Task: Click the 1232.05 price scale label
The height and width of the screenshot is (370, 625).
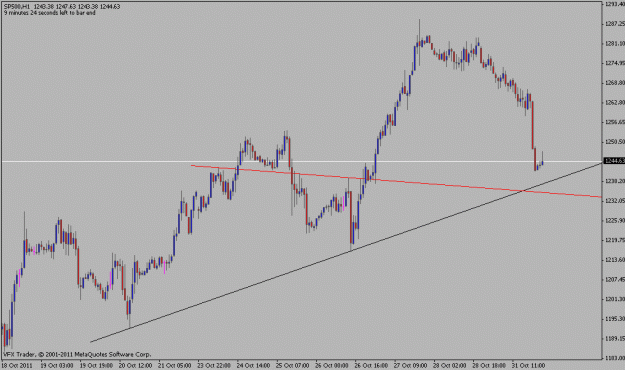Action: click(x=615, y=201)
